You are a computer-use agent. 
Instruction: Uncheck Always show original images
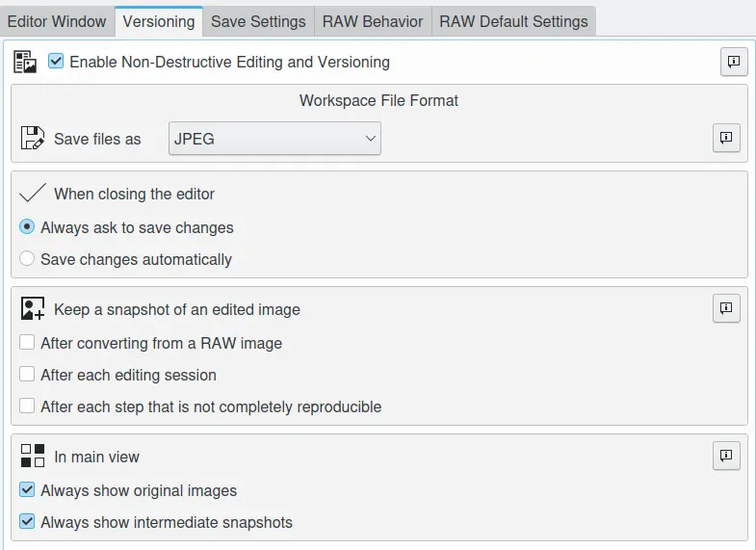[x=28, y=490]
